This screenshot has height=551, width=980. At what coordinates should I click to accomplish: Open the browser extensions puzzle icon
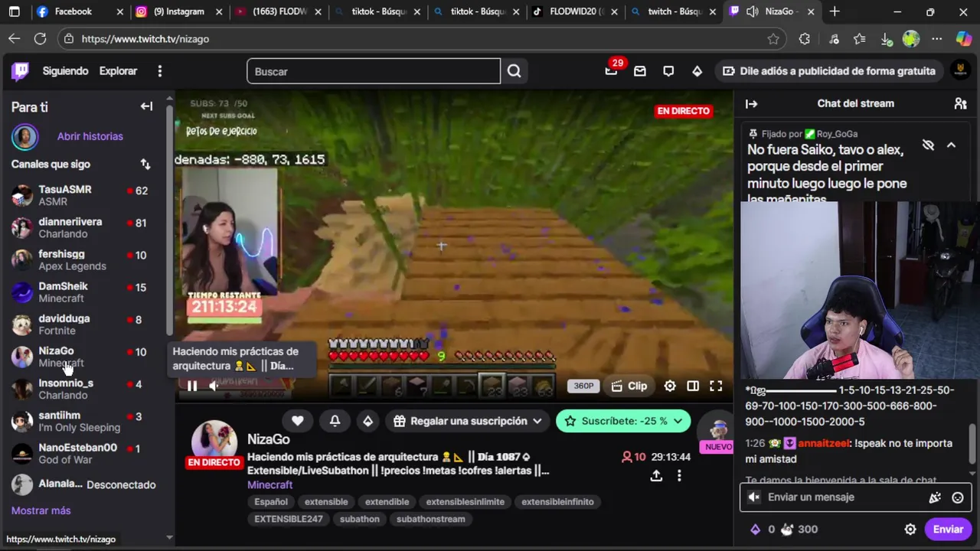click(804, 39)
